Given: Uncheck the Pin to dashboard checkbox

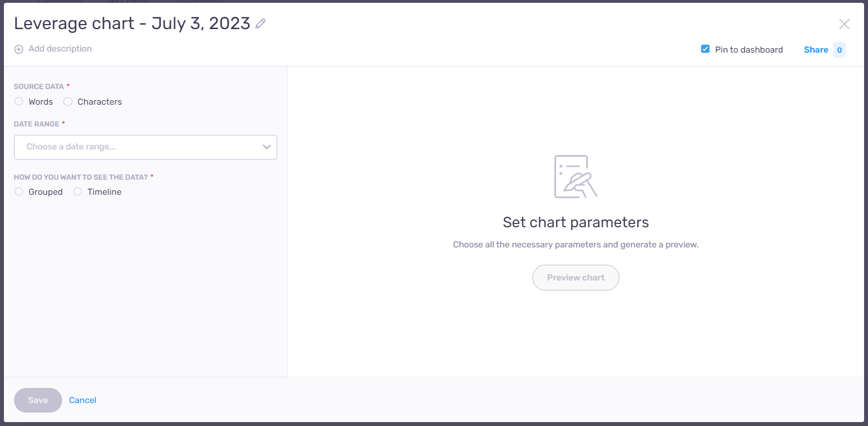Looking at the screenshot, I should (x=705, y=49).
